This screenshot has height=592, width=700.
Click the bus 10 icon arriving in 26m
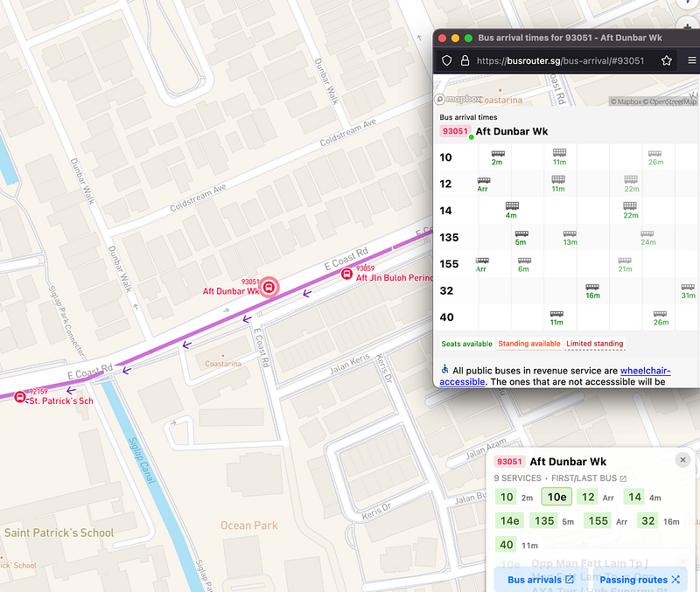tap(654, 153)
